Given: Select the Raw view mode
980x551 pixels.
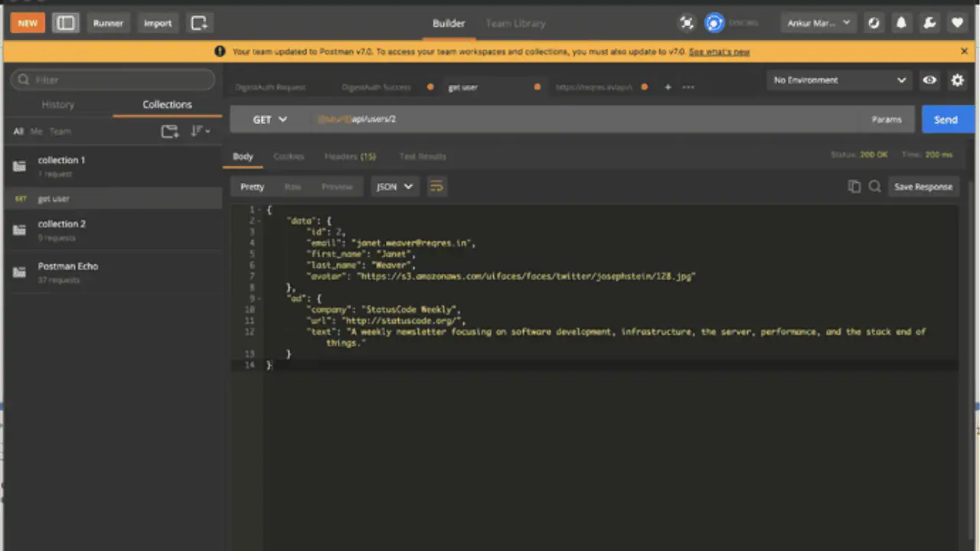Looking at the screenshot, I should coord(292,187).
